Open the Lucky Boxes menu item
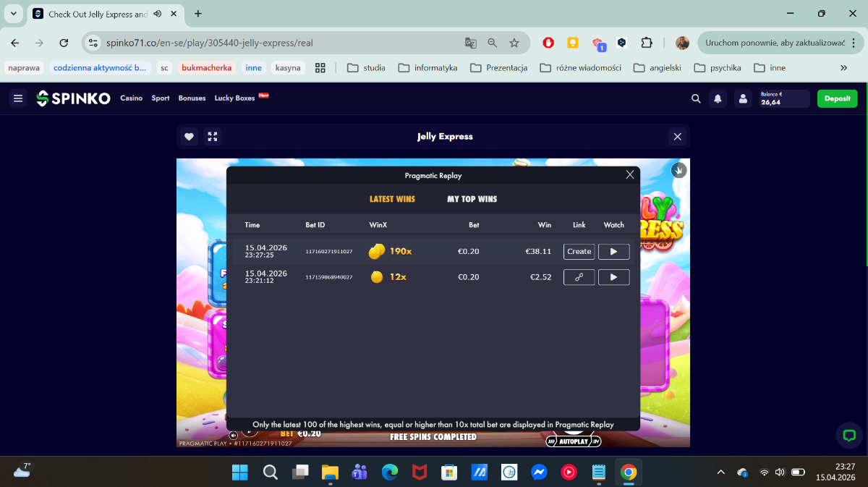 click(x=234, y=98)
